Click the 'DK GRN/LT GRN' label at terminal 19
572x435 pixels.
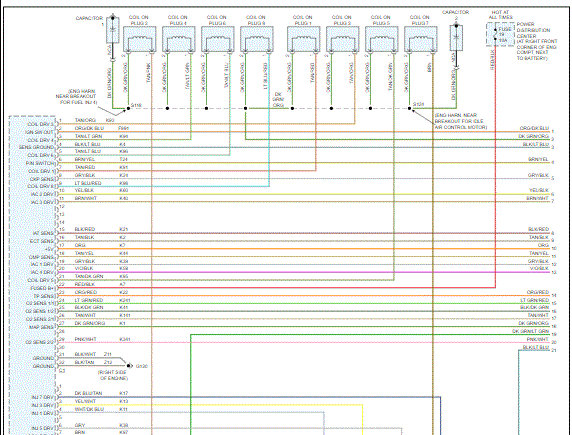[530, 331]
